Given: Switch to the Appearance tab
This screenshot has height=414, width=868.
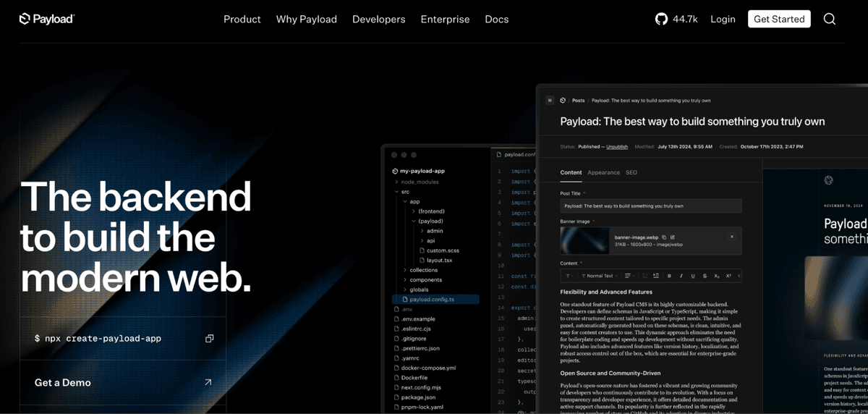Looking at the screenshot, I should coord(603,172).
